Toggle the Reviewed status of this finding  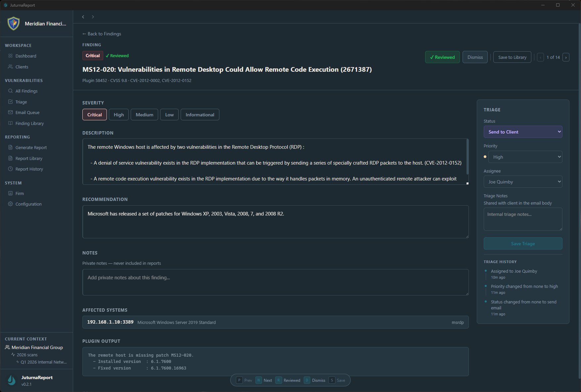(x=442, y=57)
